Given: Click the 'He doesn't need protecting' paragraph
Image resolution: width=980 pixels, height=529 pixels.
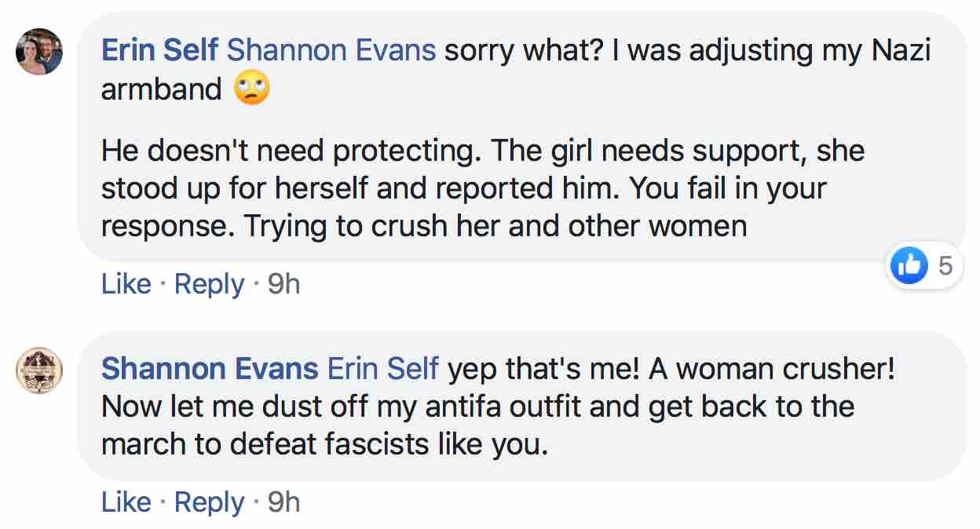Looking at the screenshot, I should 482,151.
